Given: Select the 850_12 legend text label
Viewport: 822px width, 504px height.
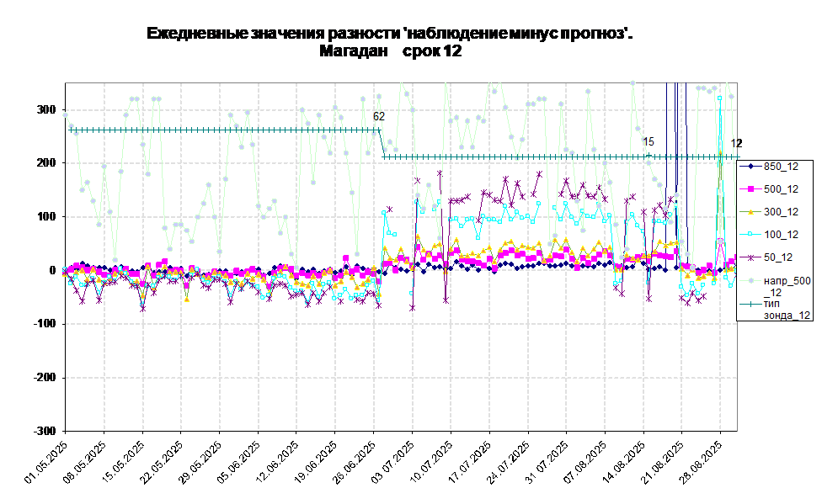Looking at the screenshot, I should [x=781, y=167].
